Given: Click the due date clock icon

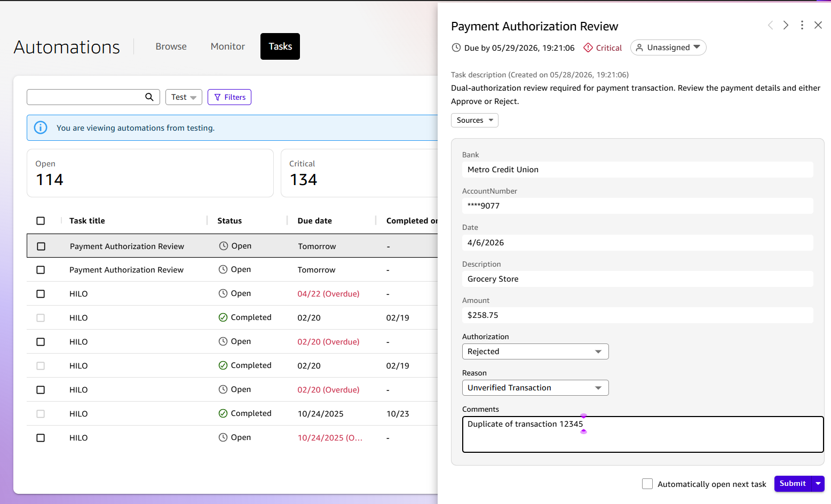Looking at the screenshot, I should pyautogui.click(x=456, y=47).
